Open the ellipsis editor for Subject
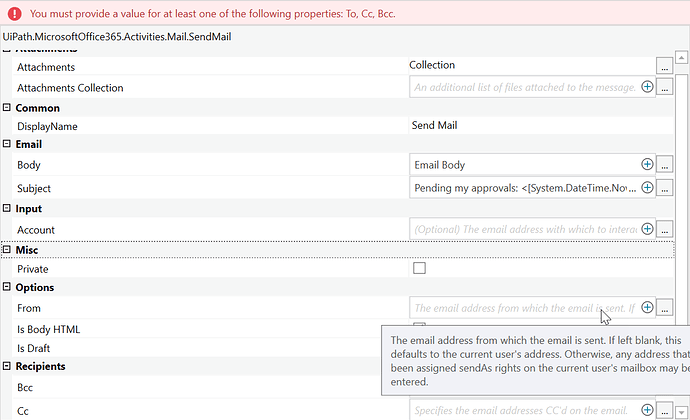This screenshot has height=420, width=690. coord(666,187)
